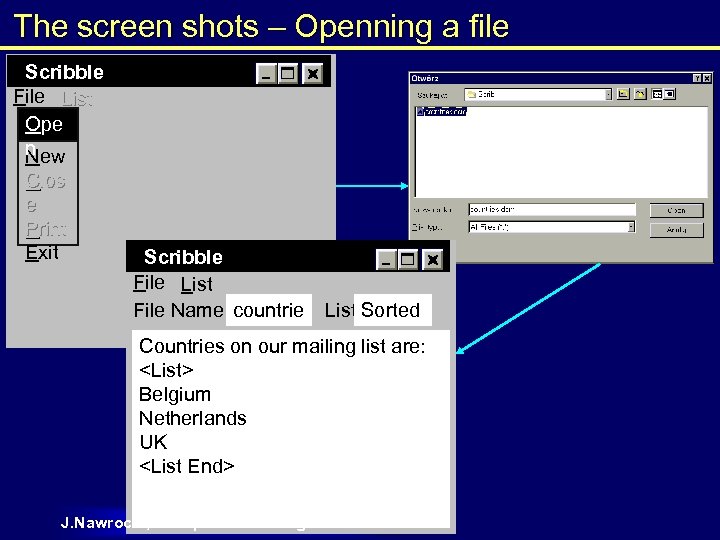Viewport: 720px width, 540px height.
Task: Click the Create New Folder icon
Action: [640, 94]
